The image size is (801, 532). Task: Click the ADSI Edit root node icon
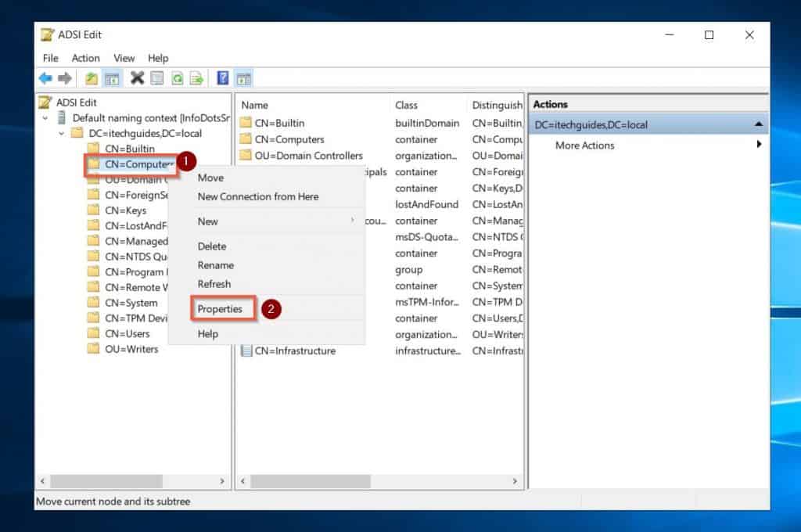45,102
